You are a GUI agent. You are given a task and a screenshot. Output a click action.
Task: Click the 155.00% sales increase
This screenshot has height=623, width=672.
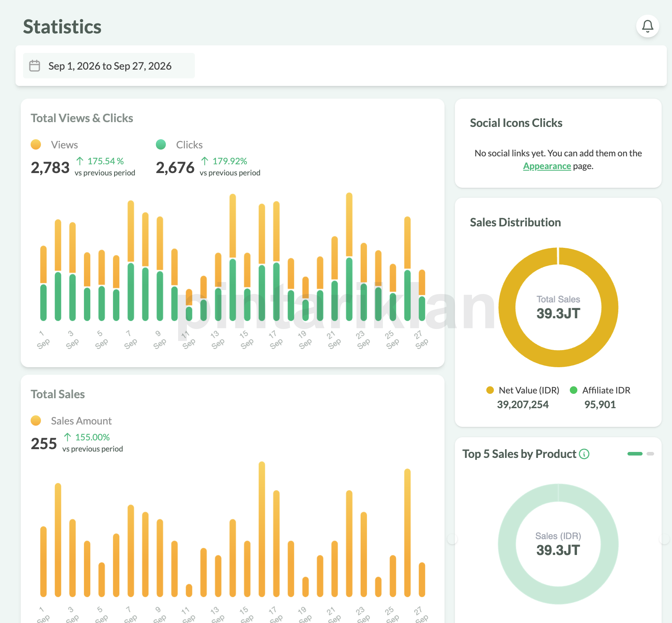tap(92, 437)
